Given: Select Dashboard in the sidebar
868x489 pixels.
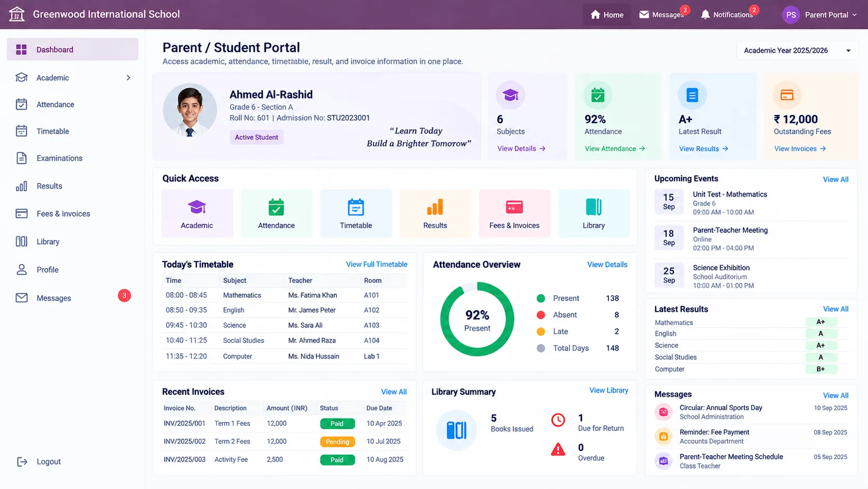Looking at the screenshot, I should [x=73, y=49].
